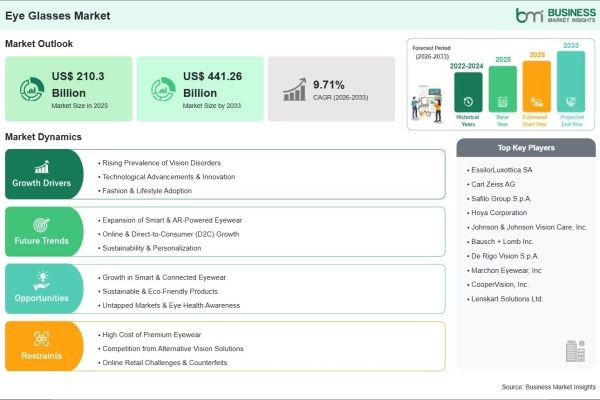600x400 pixels.
Task: Click the Base Year label
Action: pyautogui.click(x=502, y=121)
